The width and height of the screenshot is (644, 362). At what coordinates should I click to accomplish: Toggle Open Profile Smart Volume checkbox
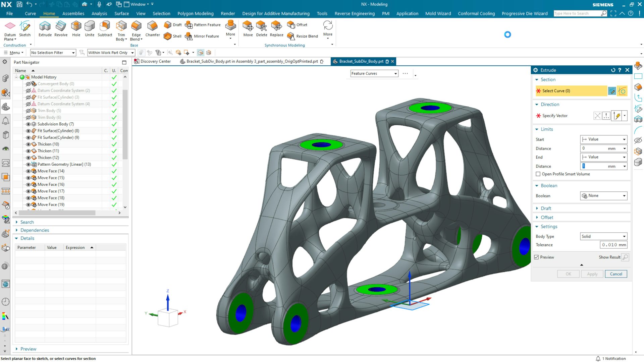click(538, 174)
